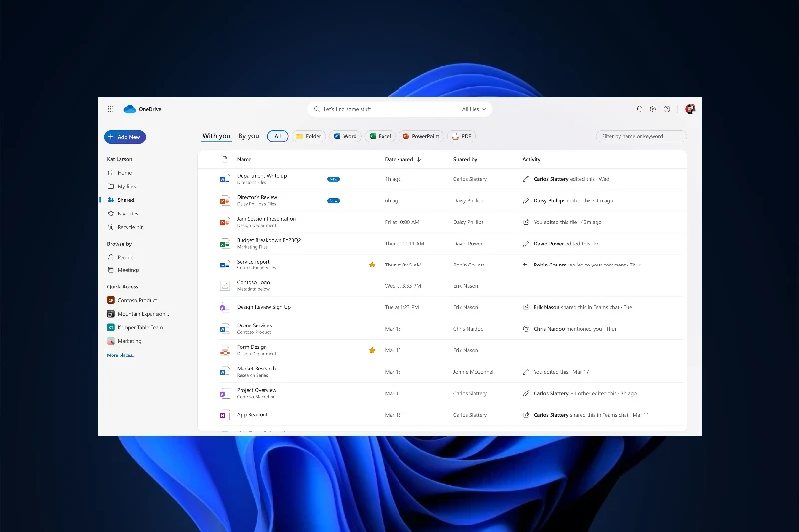Click the activity text in the last file row
The height and width of the screenshot is (532, 799).
point(591,415)
